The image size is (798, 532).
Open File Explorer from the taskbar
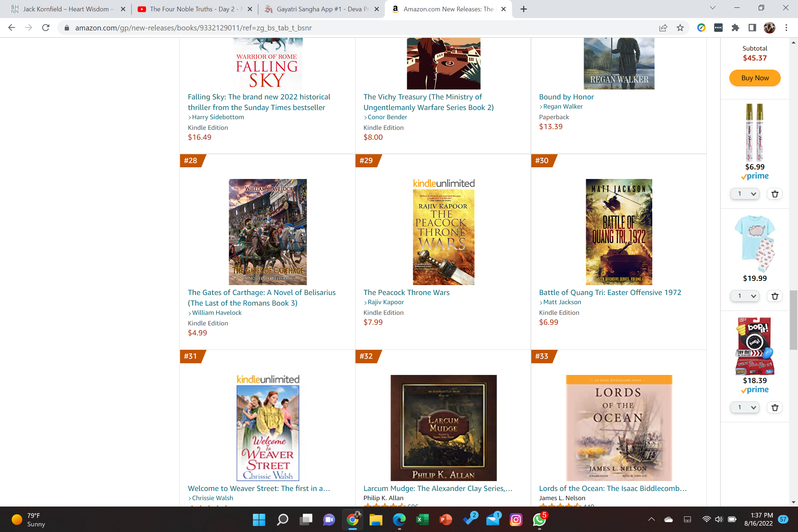[x=376, y=519]
